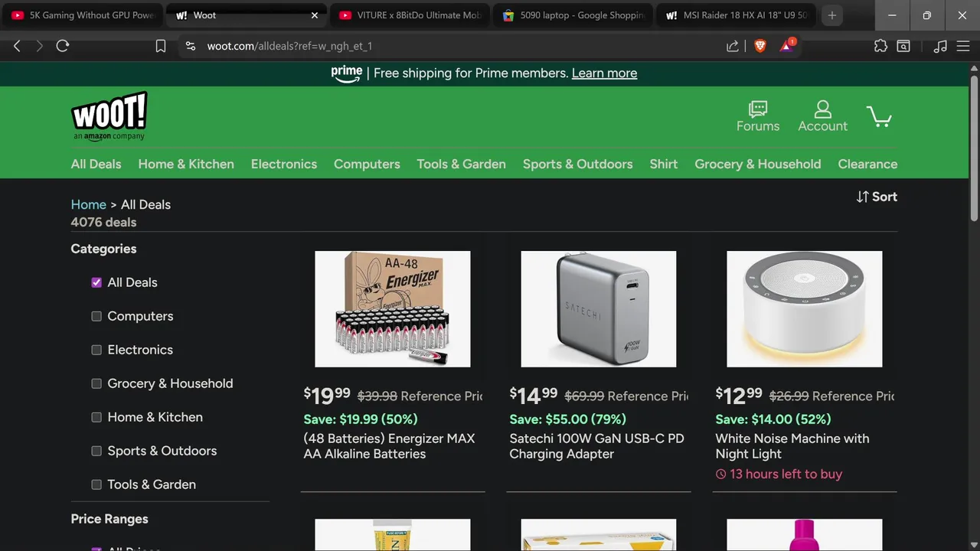This screenshot has height=551, width=980.
Task: Check the Sports & Outdoors category checkbox
Action: 96,451
